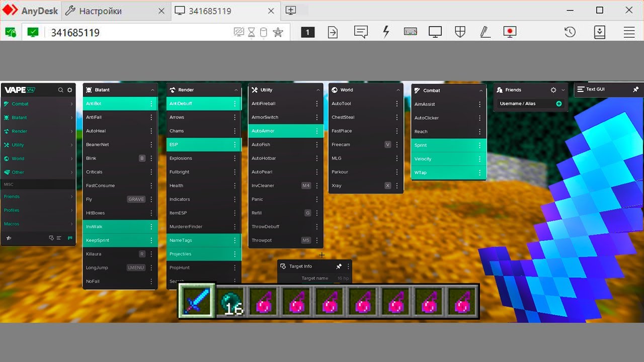The height and width of the screenshot is (362, 644).
Task: Add session to favorites with star icon
Action: tap(278, 32)
